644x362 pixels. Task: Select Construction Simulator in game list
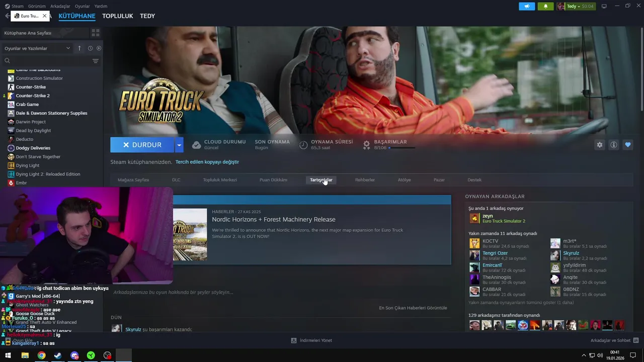click(x=39, y=78)
